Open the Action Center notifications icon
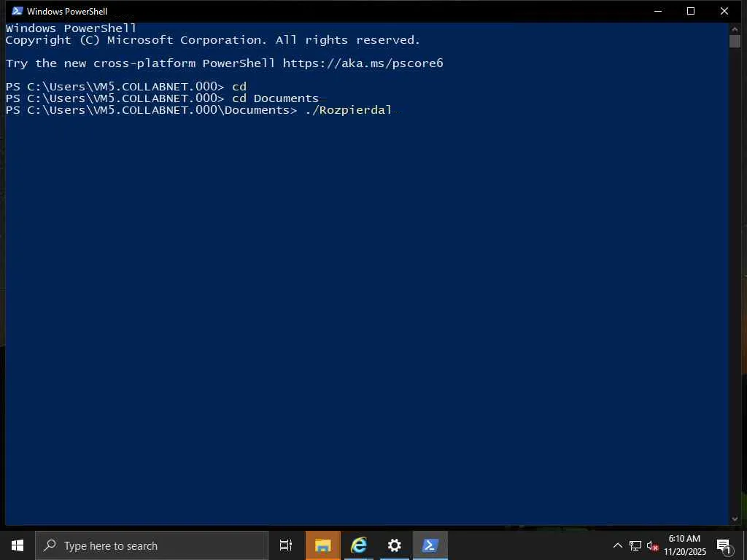This screenshot has width=747, height=560. (724, 545)
